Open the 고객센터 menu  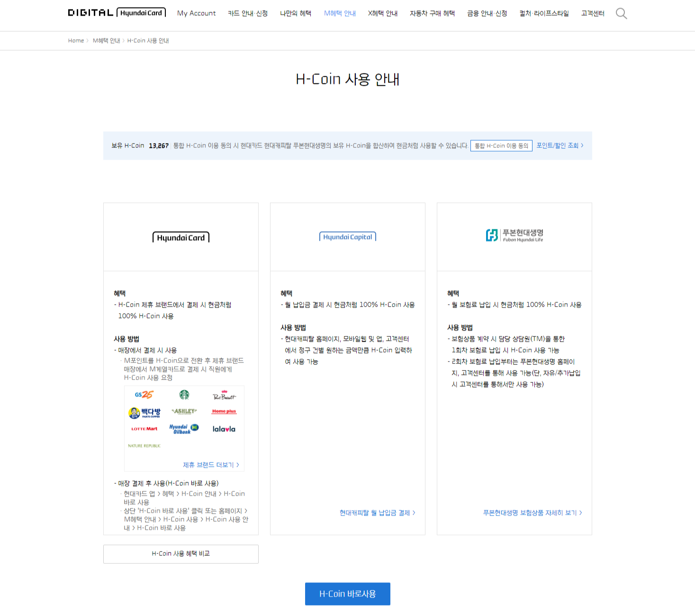click(593, 13)
